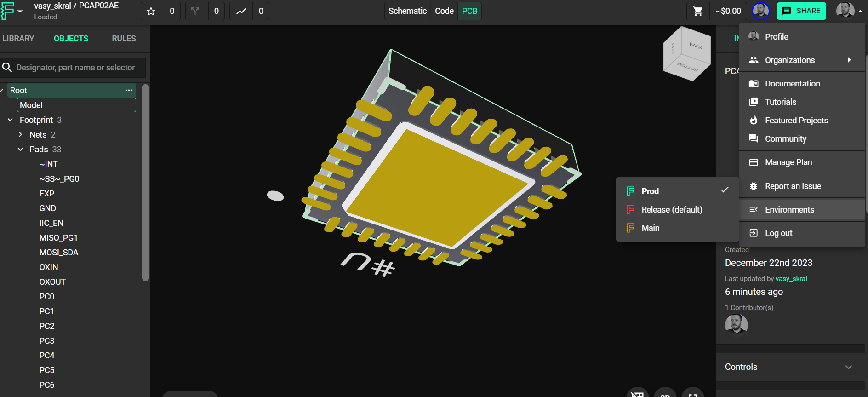Star the PCAP02AE project
868x397 pixels.
point(151,11)
